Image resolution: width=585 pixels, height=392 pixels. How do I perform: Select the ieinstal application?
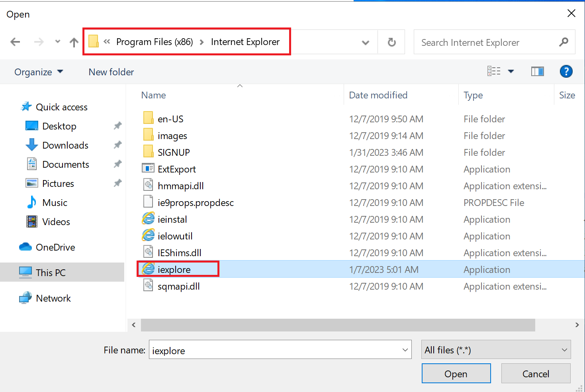coord(172,220)
